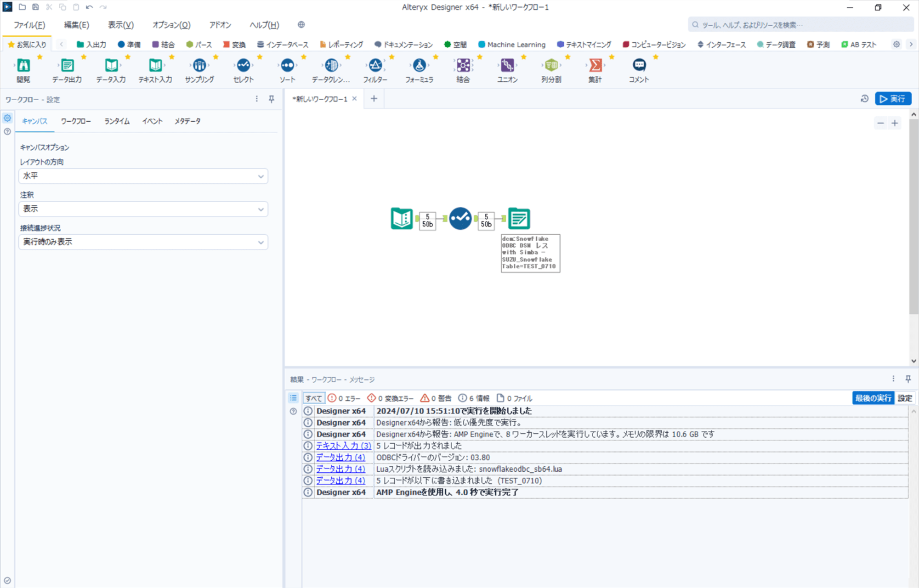Select the データ入力 tool in the palette
919x588 pixels.
pyautogui.click(x=111, y=65)
